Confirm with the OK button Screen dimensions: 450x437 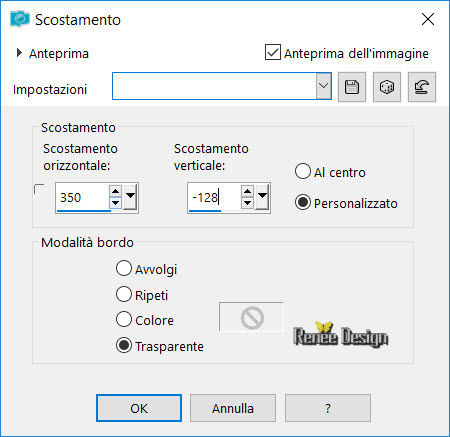tap(139, 408)
